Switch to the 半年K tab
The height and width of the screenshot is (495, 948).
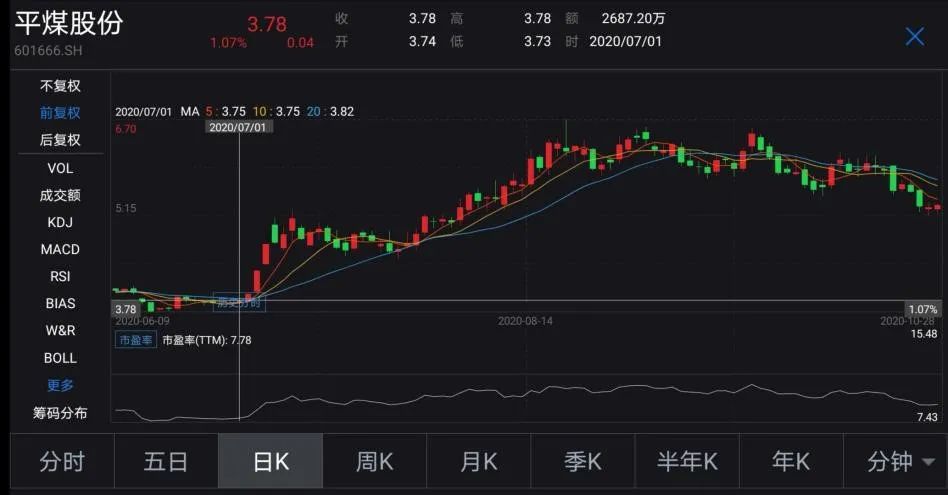pyautogui.click(x=687, y=461)
